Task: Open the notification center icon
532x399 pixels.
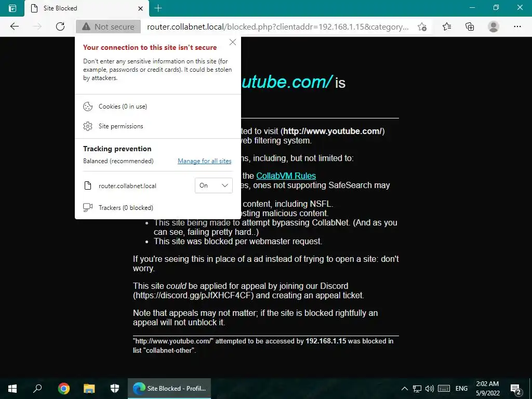Action: pyautogui.click(x=516, y=389)
